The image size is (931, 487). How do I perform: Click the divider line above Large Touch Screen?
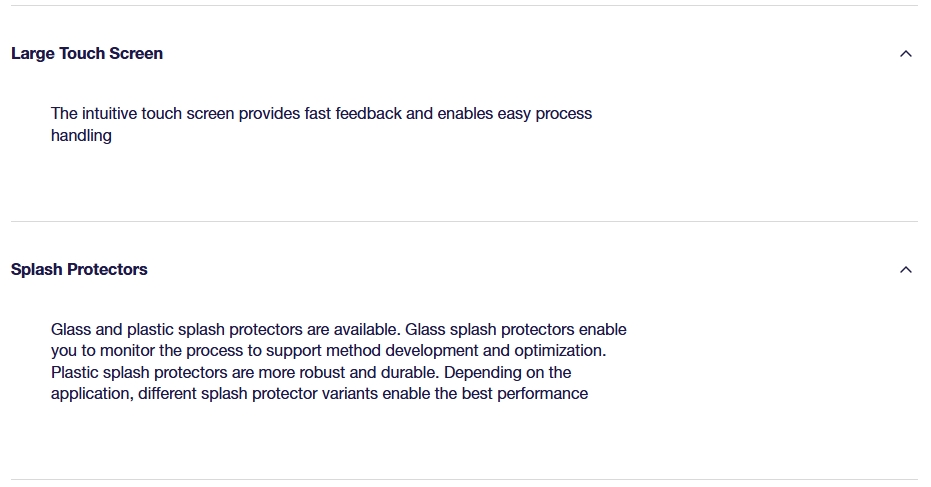point(464,6)
